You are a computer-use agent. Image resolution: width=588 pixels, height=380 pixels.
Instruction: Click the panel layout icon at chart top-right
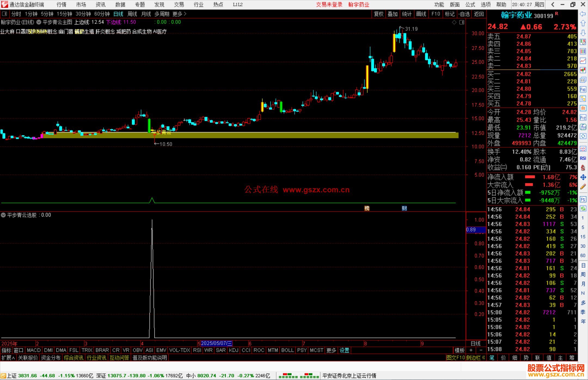pyautogui.click(x=462, y=22)
